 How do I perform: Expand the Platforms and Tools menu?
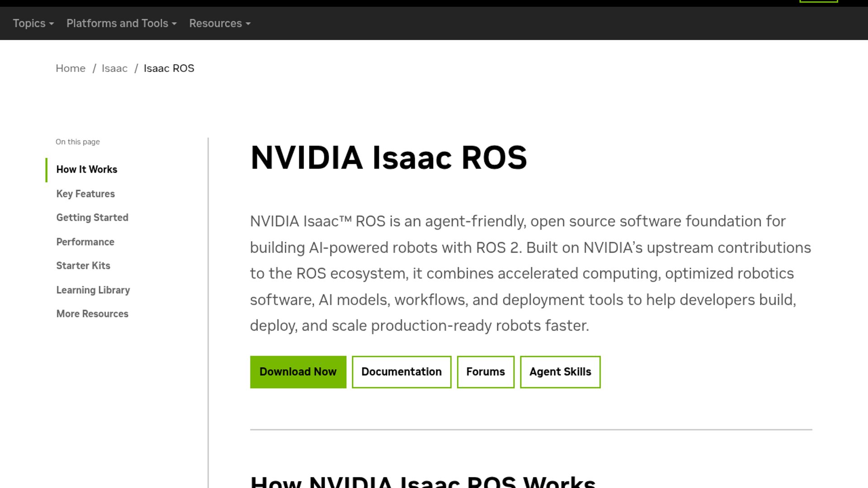[122, 23]
